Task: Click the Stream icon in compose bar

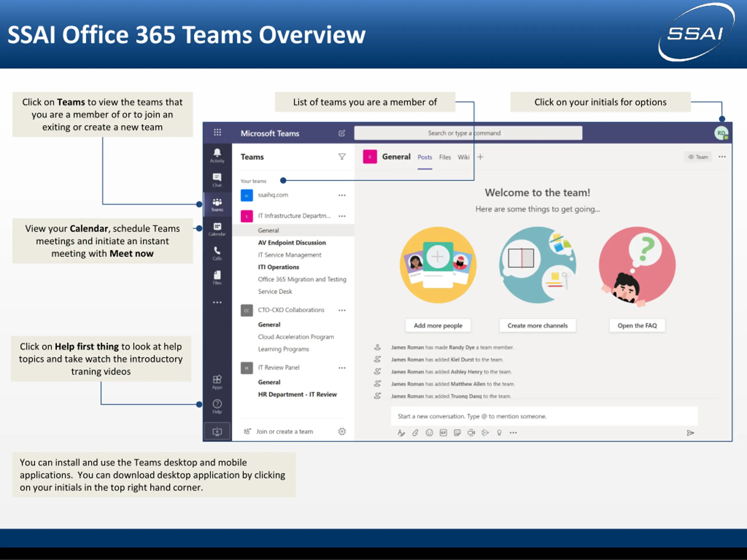Action: pos(485,433)
